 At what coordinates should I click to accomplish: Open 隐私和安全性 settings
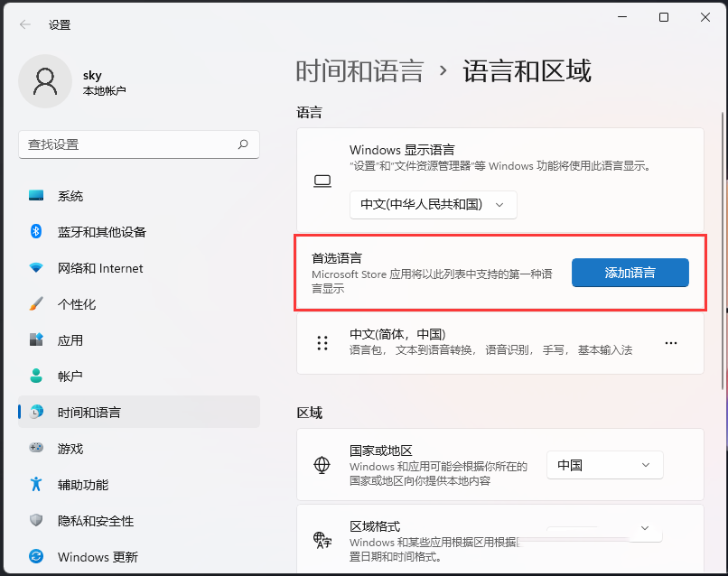coord(34,520)
